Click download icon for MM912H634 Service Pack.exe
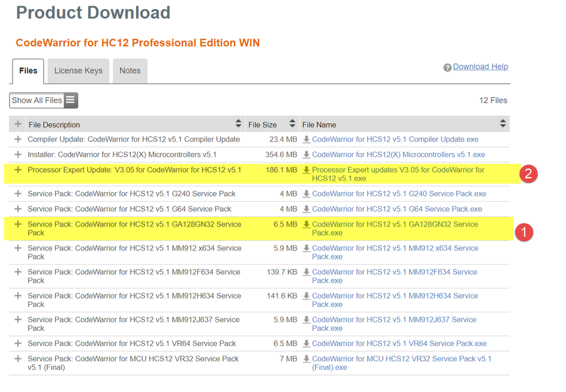The height and width of the screenshot is (392, 566). click(306, 296)
